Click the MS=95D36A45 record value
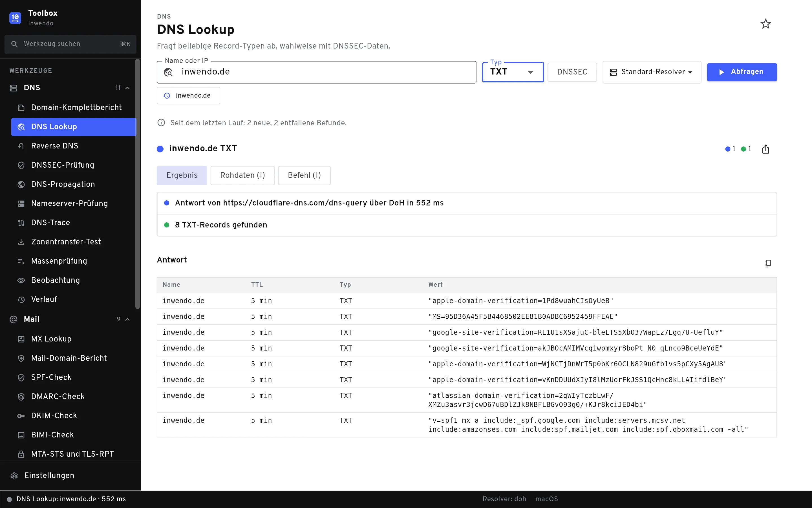The image size is (812, 508). click(522, 316)
